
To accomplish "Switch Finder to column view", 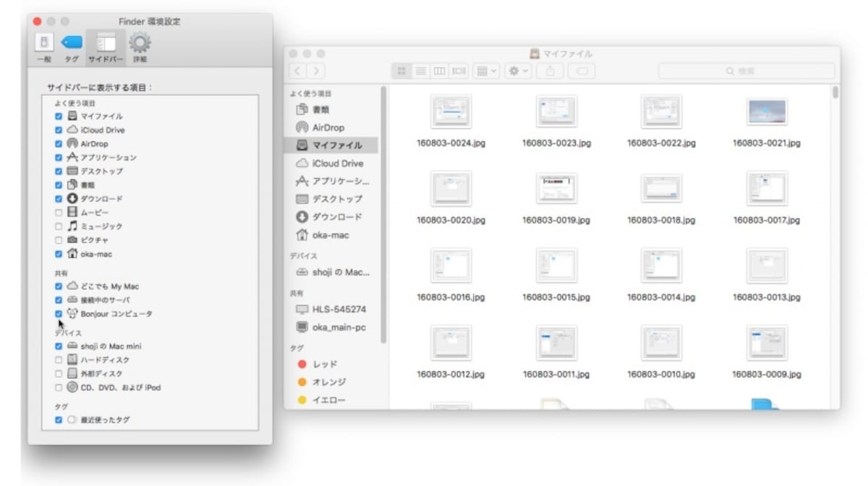I will [x=439, y=71].
